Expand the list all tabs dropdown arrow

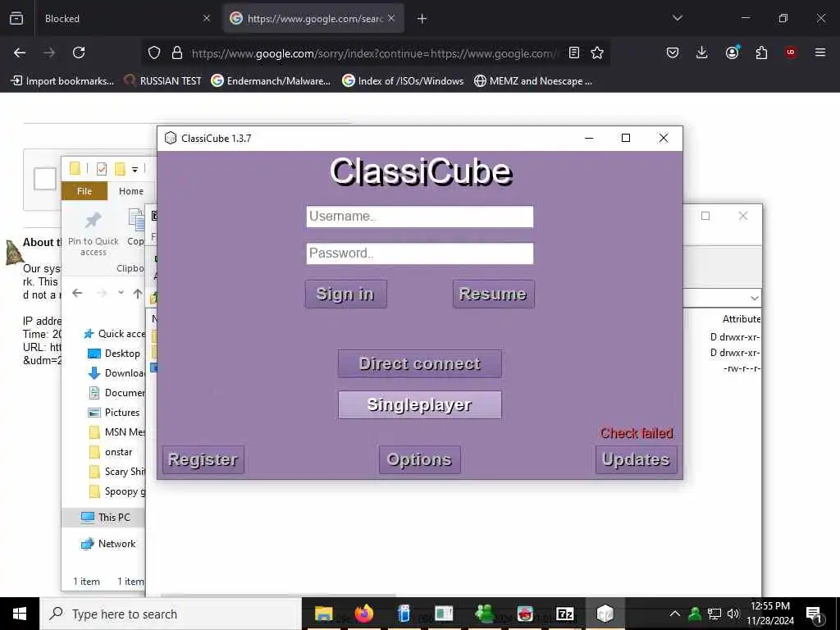[677, 18]
